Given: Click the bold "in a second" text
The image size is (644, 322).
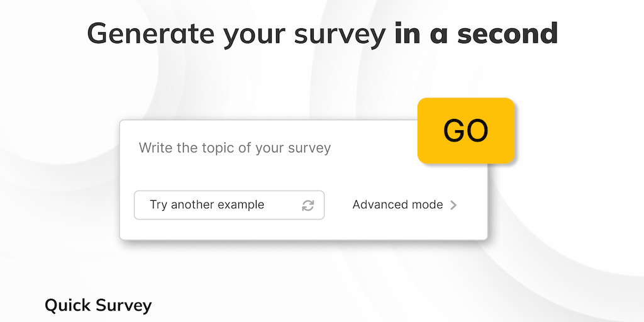Looking at the screenshot, I should pos(476,33).
